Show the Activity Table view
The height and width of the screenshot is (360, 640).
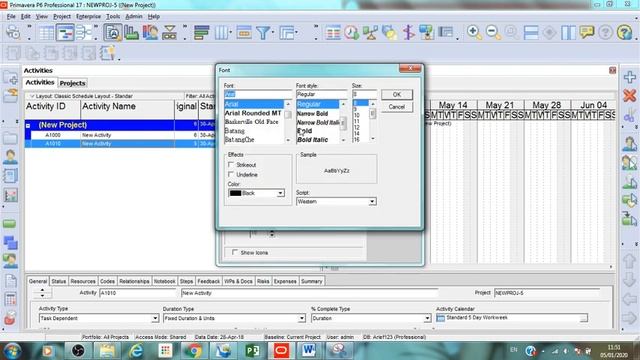pos(46,33)
